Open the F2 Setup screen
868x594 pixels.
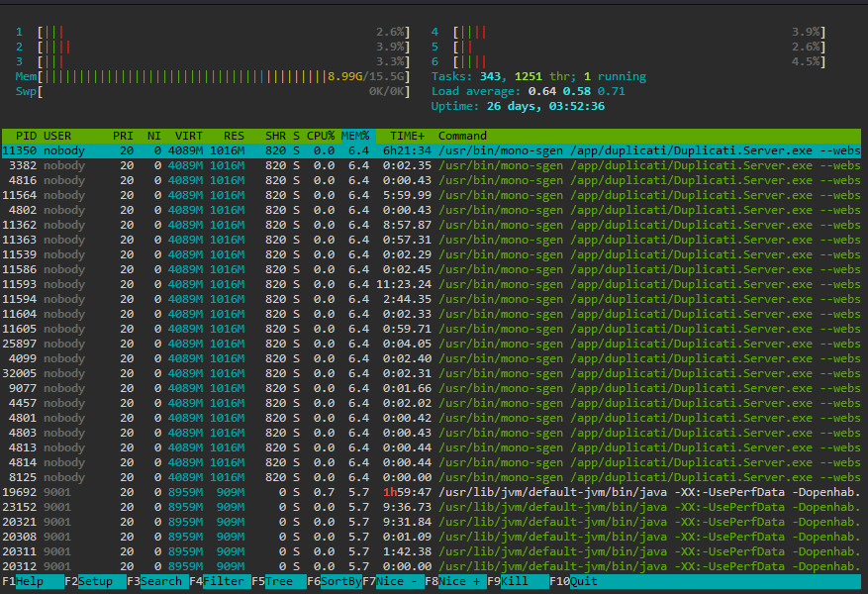pyautogui.click(x=95, y=581)
